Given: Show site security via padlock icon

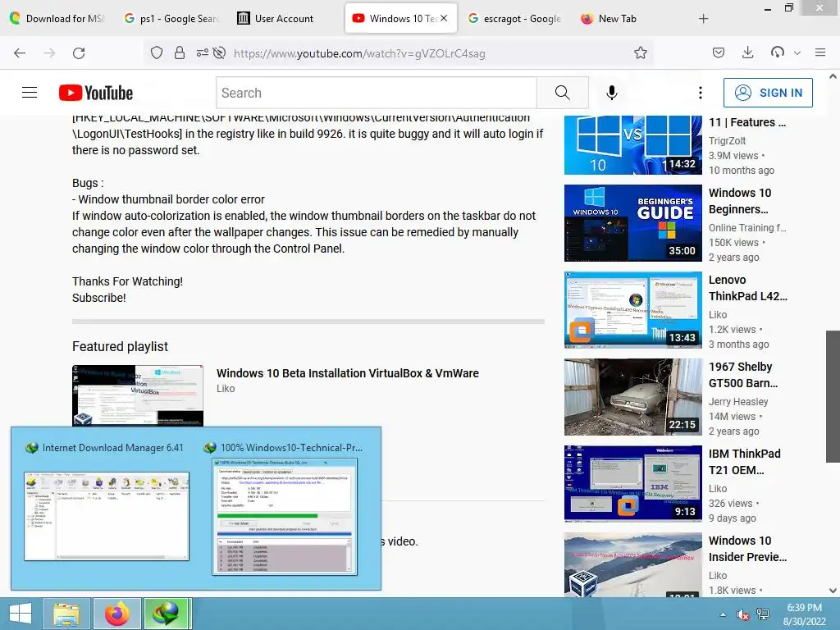Looking at the screenshot, I should pyautogui.click(x=180, y=52).
